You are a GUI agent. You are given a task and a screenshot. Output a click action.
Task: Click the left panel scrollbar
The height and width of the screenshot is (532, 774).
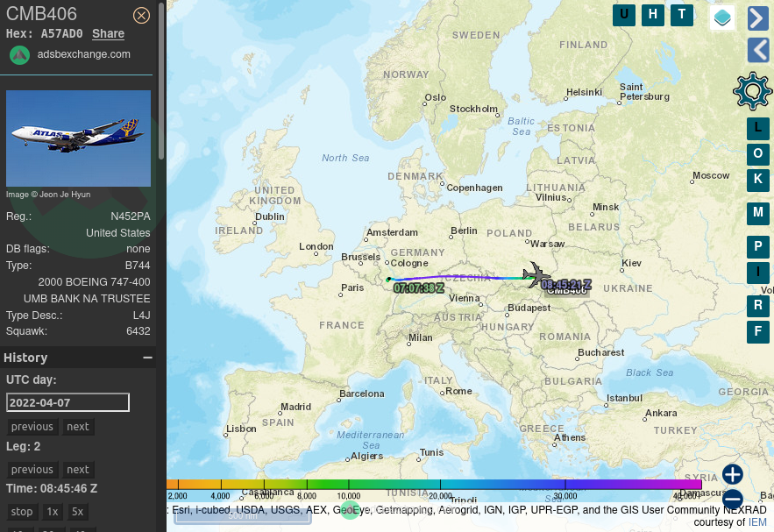coord(161,82)
